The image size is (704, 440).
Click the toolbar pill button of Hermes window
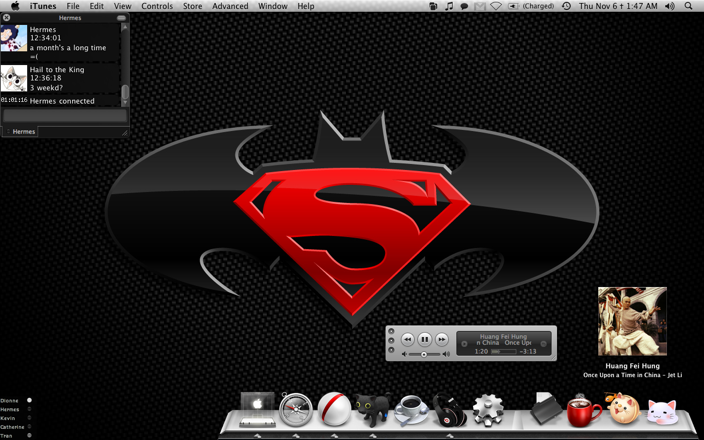121,18
